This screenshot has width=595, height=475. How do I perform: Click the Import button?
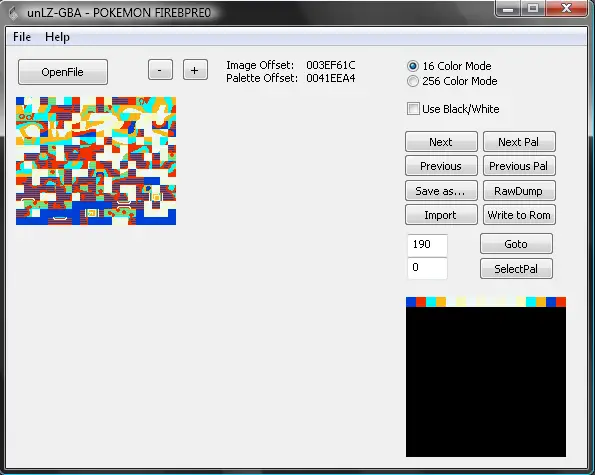tap(441, 215)
